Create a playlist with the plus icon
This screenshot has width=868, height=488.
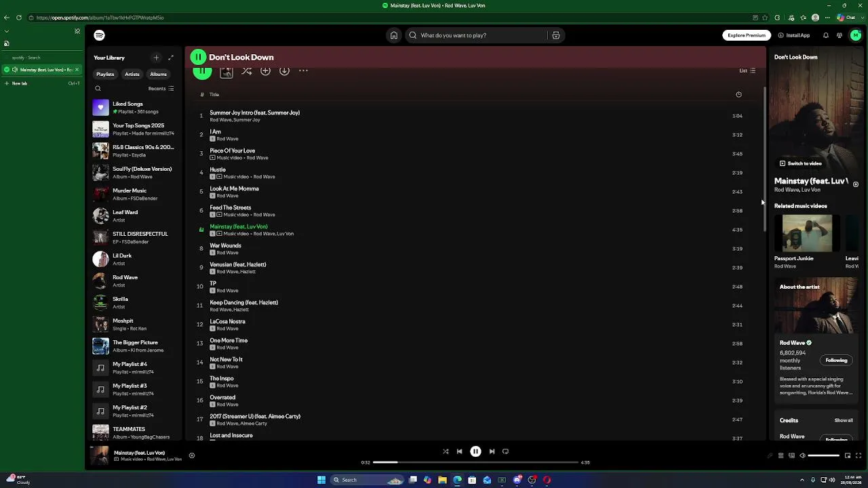pos(156,58)
